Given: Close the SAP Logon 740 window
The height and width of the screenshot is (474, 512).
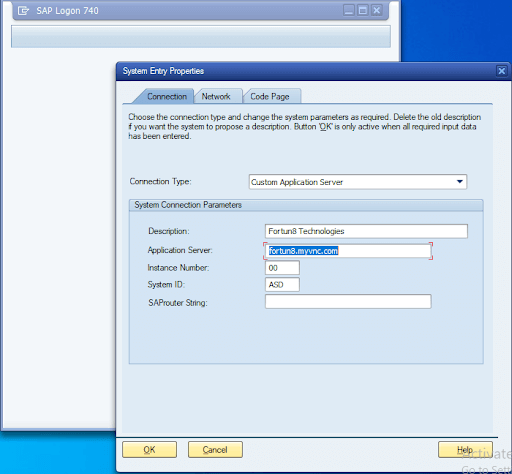Looking at the screenshot, I should coord(377,10).
